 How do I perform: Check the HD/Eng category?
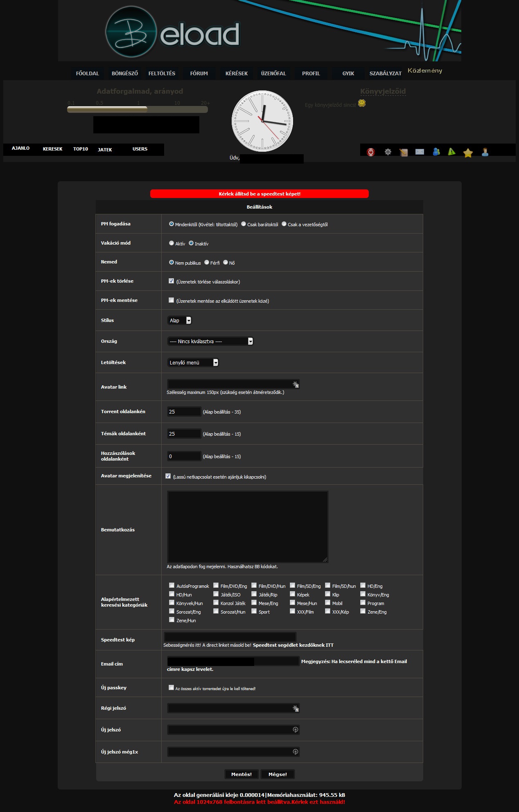tap(363, 585)
